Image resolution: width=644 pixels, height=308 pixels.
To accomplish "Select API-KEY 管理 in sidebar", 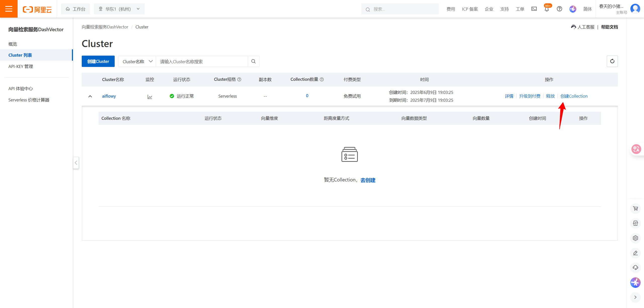I will coord(21,66).
